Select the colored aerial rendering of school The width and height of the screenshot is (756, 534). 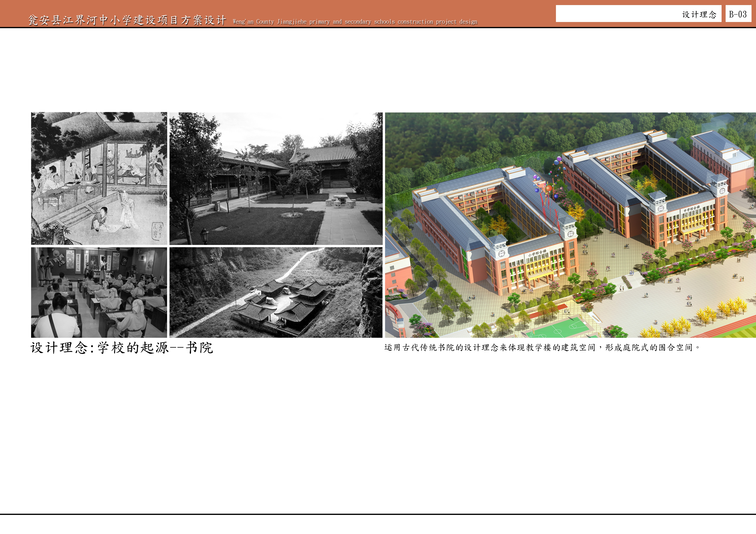(570, 225)
